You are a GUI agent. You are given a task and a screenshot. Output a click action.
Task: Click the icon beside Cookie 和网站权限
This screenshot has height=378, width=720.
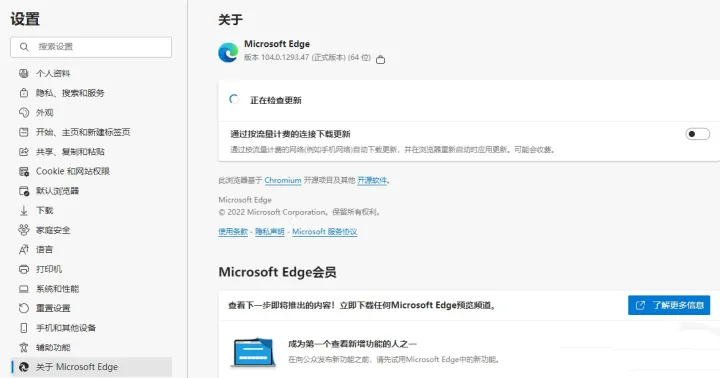[x=24, y=171]
